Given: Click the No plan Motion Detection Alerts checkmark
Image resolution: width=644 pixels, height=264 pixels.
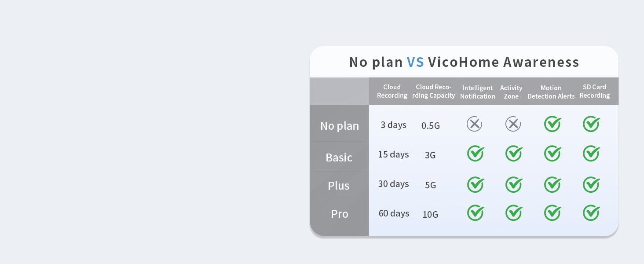Looking at the screenshot, I should coord(553,124).
